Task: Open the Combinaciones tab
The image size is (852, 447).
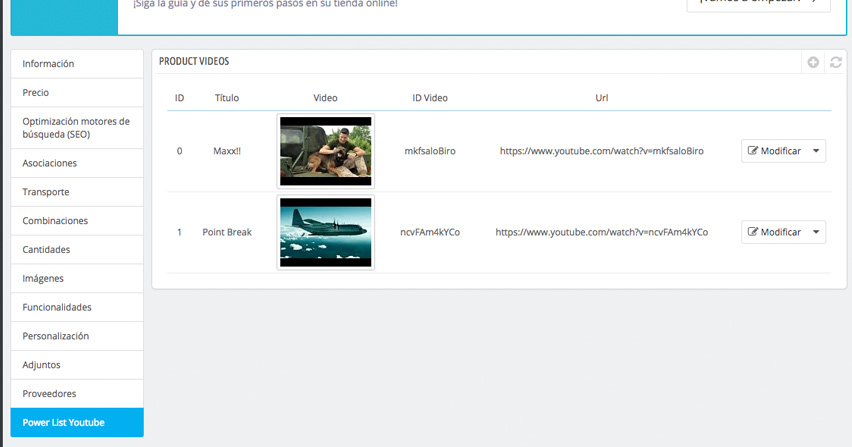Action: coord(77,221)
